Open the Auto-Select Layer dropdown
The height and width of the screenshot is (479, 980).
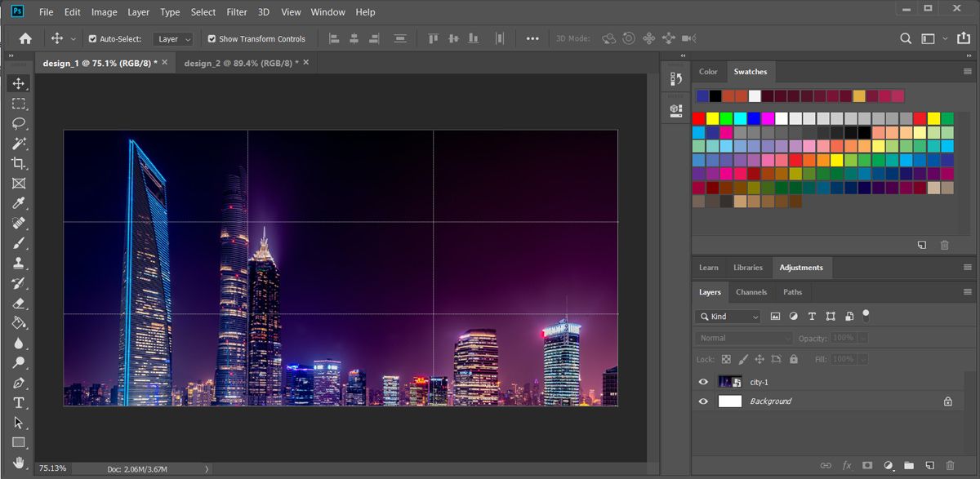click(172, 38)
